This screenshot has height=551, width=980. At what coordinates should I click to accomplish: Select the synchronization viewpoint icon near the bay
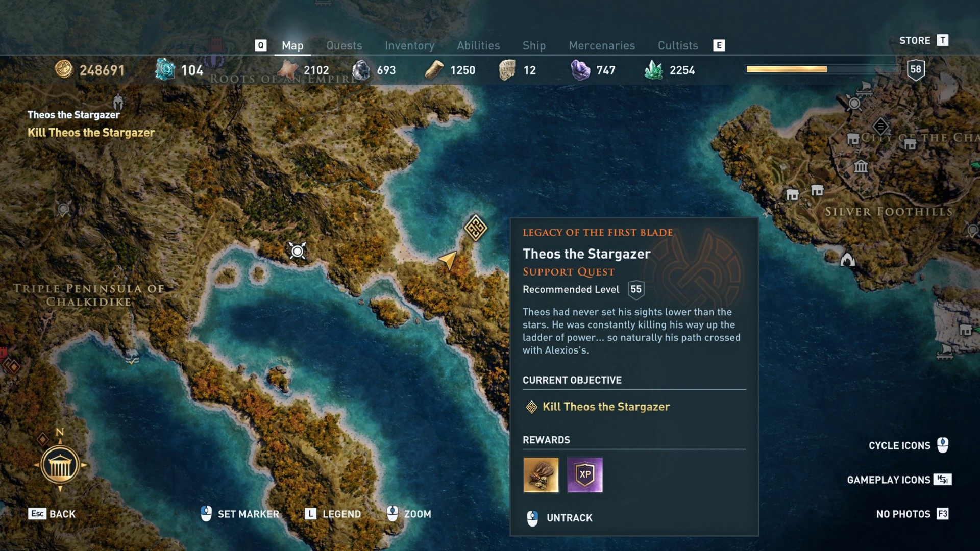pos(297,251)
